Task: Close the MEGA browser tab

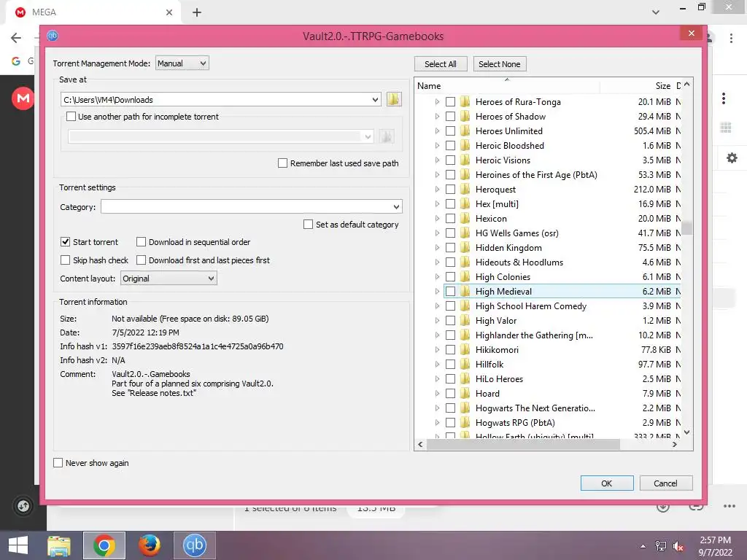Action: tap(169, 12)
